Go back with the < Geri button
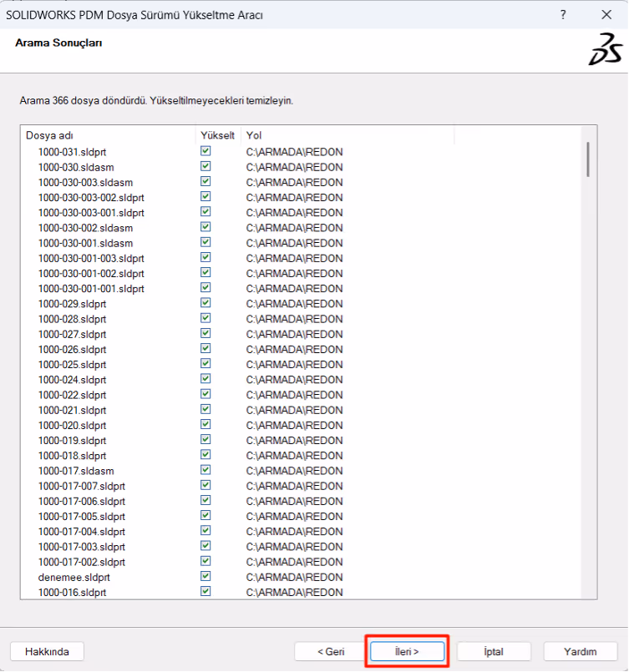This screenshot has width=629, height=672. [331, 651]
